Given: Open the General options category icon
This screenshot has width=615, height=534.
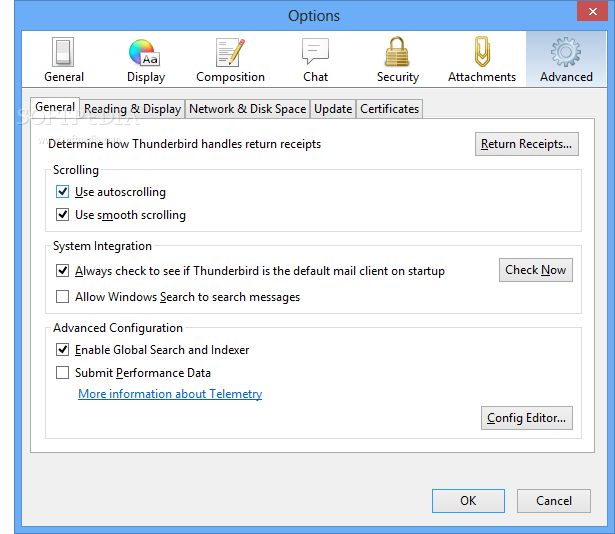Looking at the screenshot, I should [64, 60].
